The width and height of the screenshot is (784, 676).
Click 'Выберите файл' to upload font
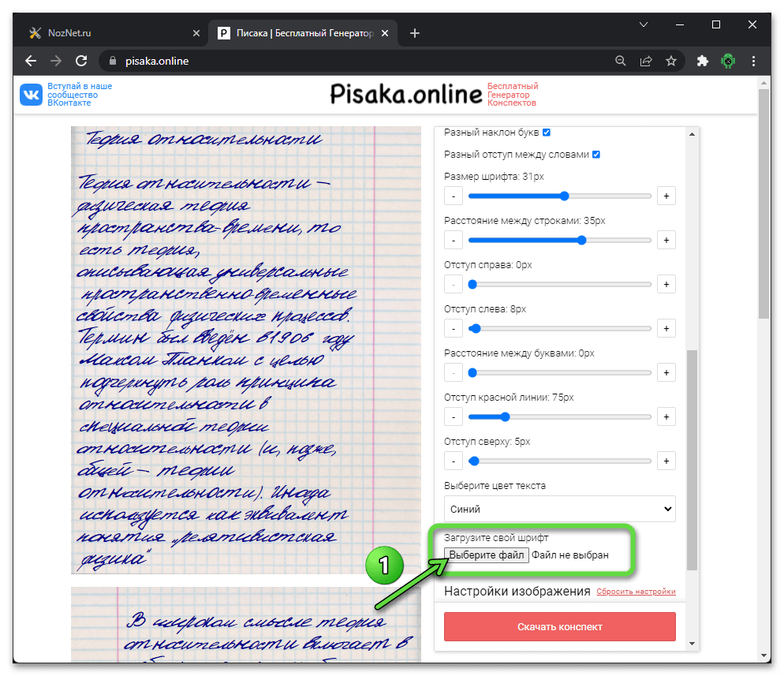point(486,555)
